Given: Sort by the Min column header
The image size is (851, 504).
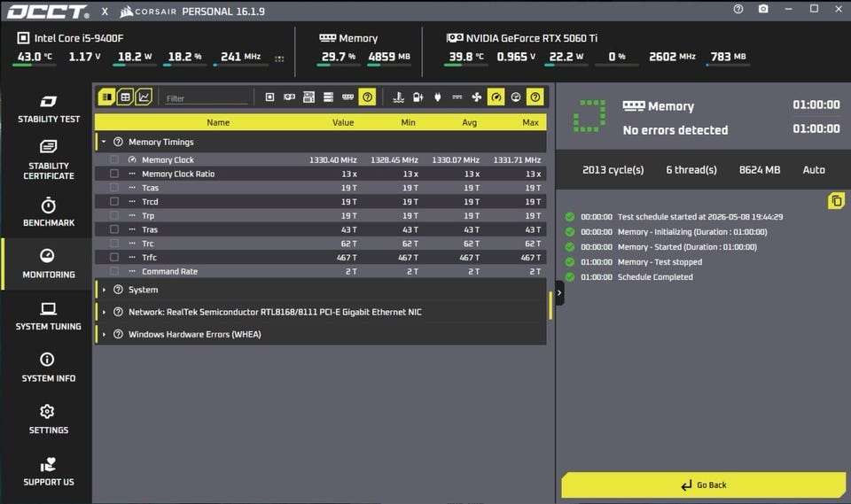Looking at the screenshot, I should pyautogui.click(x=408, y=122).
